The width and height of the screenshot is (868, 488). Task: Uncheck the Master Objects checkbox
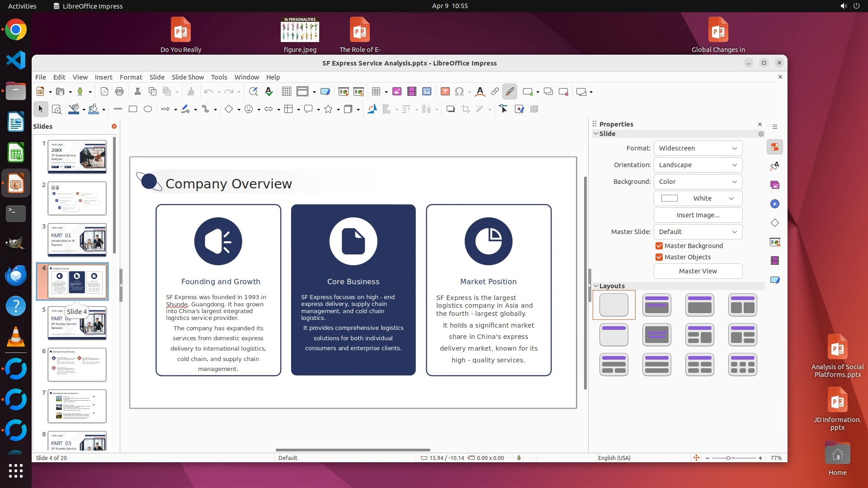tap(659, 257)
